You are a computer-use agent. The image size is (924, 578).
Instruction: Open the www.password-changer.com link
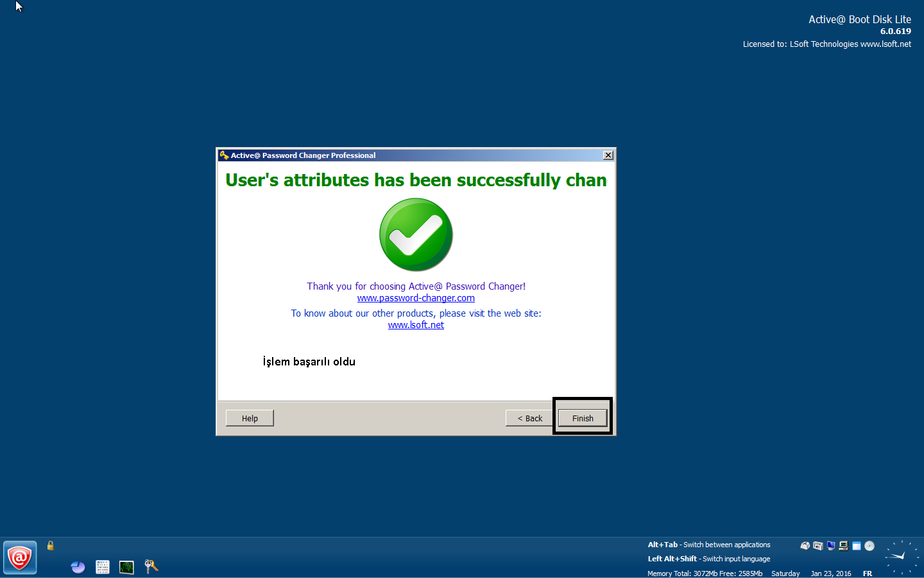[416, 298]
